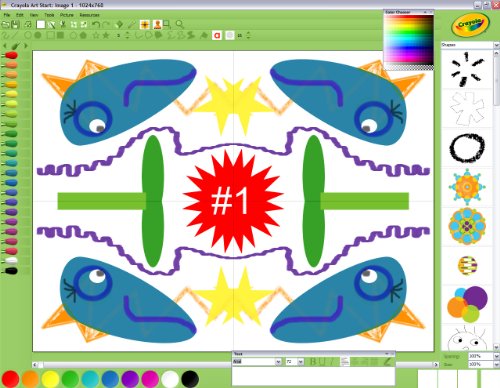Screen dimensions: 500x388
Task: Choose the overlapping colored circles thumbnail
Action: pyautogui.click(x=467, y=304)
